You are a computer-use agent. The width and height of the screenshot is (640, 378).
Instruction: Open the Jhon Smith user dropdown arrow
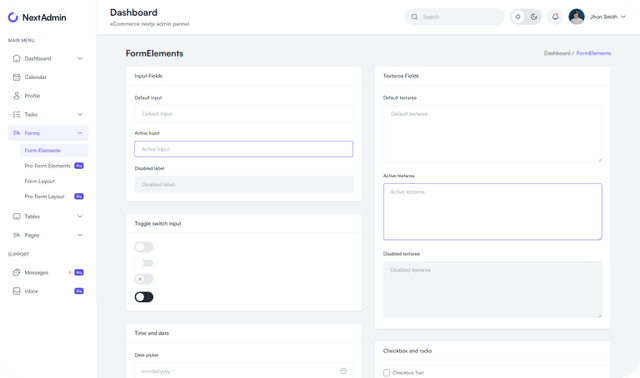tap(623, 17)
